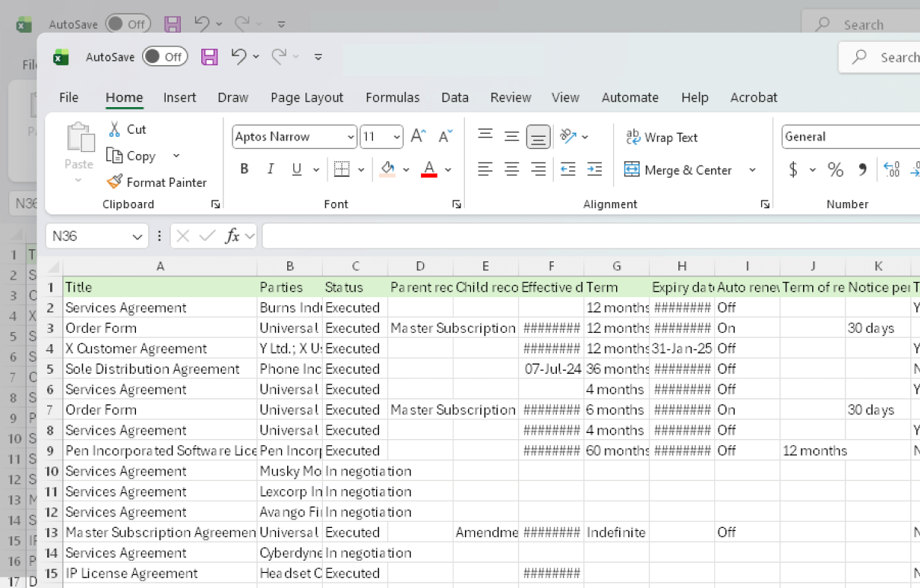Click Increase Decimal icon
The height and width of the screenshot is (588, 920).
tap(893, 169)
